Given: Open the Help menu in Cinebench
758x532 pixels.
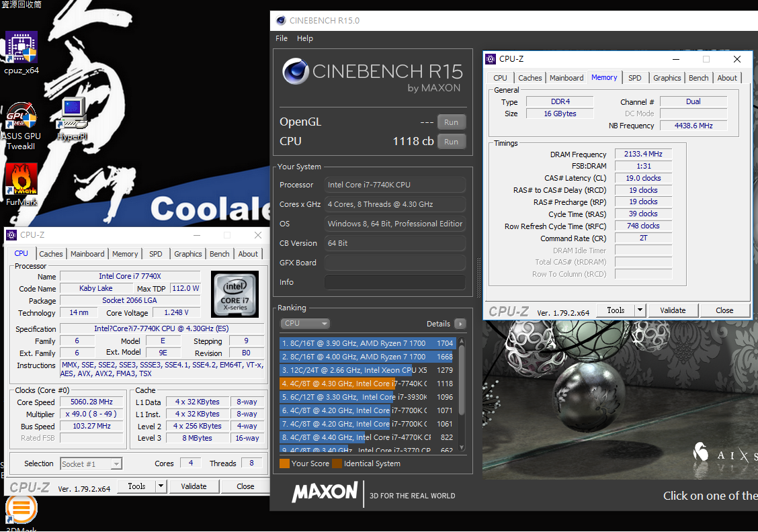Looking at the screenshot, I should [x=304, y=38].
